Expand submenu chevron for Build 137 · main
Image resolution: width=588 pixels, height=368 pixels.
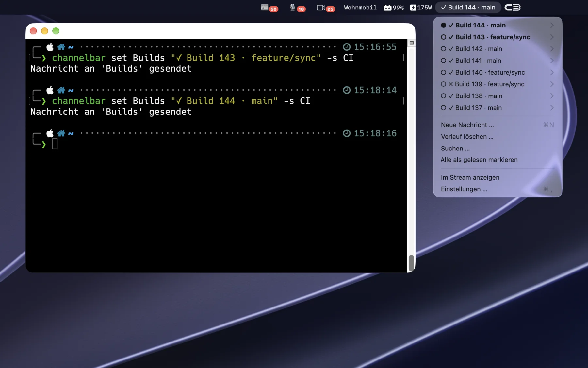pyautogui.click(x=552, y=108)
